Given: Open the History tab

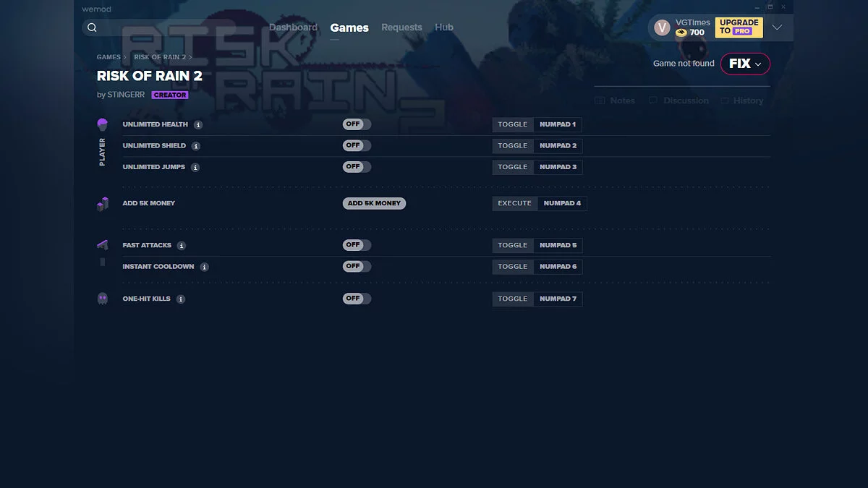Looking at the screenshot, I should click(742, 100).
